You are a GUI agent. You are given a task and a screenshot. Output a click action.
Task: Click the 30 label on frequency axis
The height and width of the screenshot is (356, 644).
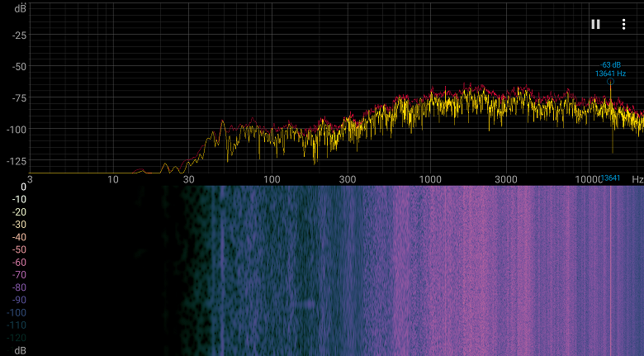pyautogui.click(x=188, y=179)
